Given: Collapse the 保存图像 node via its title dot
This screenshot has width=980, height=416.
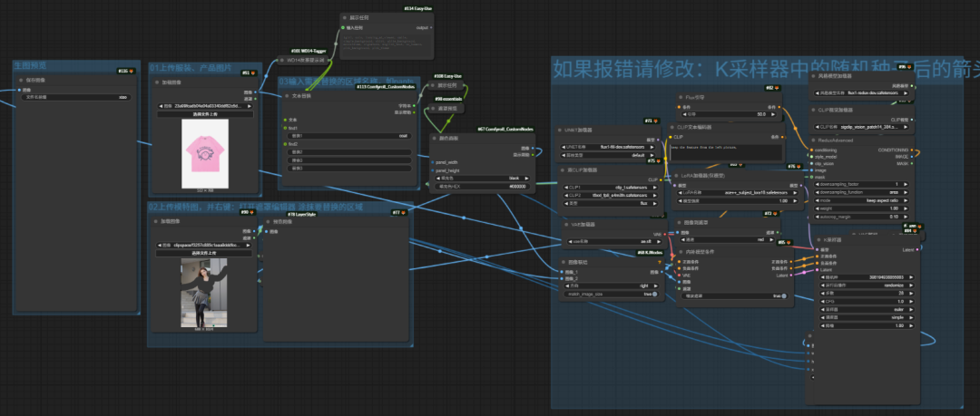Looking at the screenshot, I should click(x=21, y=80).
